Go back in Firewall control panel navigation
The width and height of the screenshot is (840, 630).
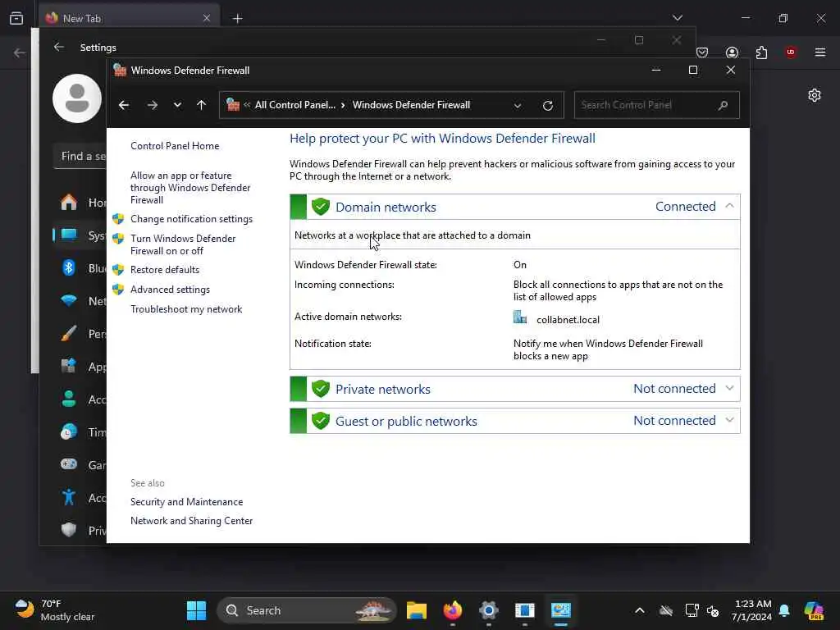(x=124, y=105)
